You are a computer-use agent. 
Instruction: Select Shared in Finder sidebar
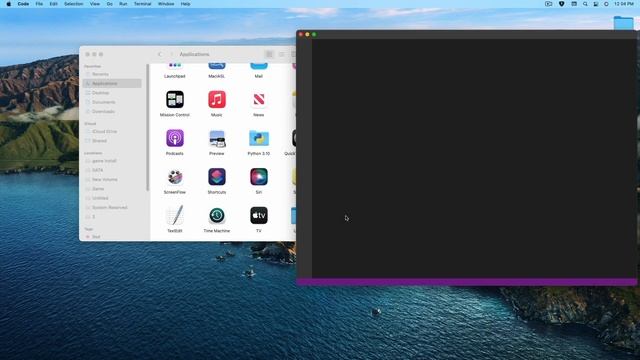[112, 141]
